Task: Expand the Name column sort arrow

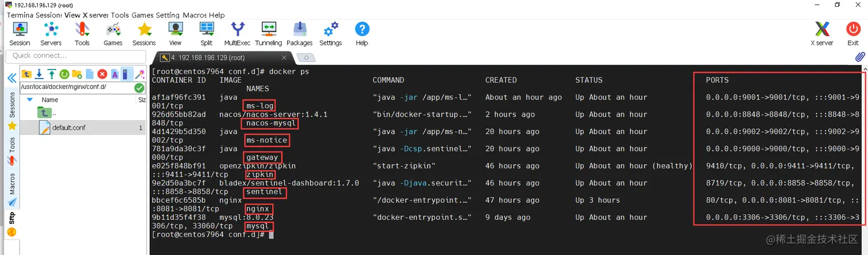Action: (x=30, y=99)
